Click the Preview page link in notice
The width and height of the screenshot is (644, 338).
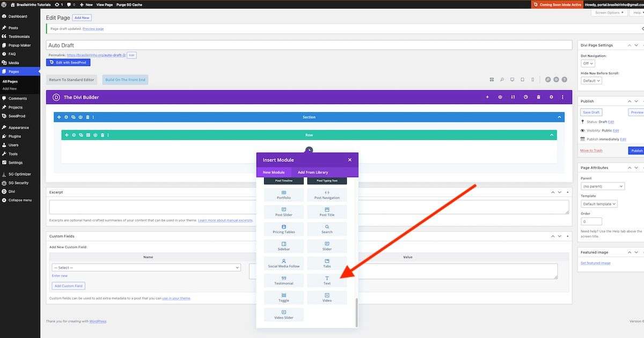click(x=93, y=28)
